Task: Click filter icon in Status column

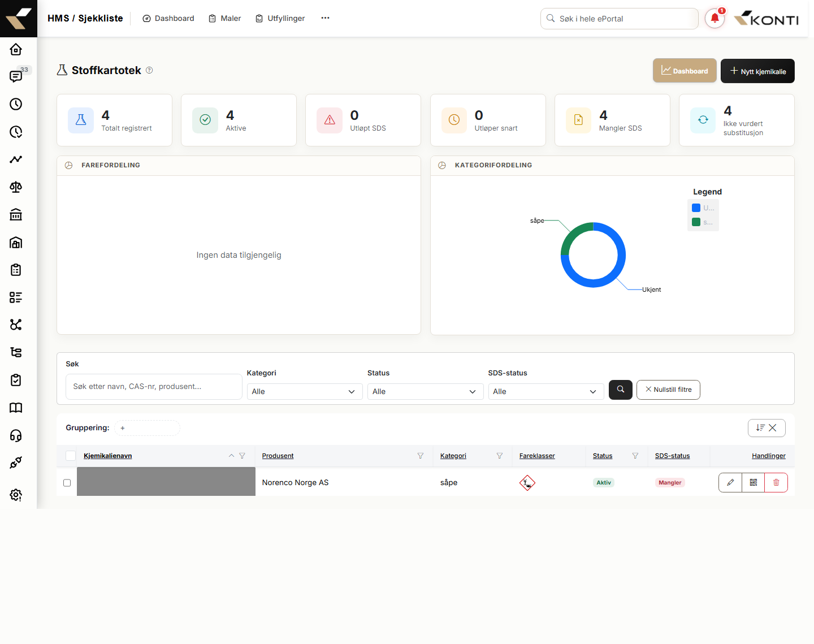Action: coord(635,456)
